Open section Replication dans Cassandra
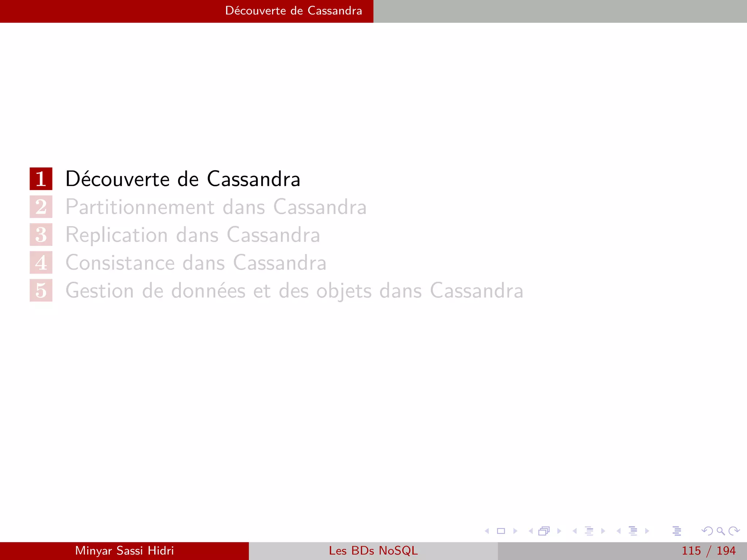 (193, 235)
